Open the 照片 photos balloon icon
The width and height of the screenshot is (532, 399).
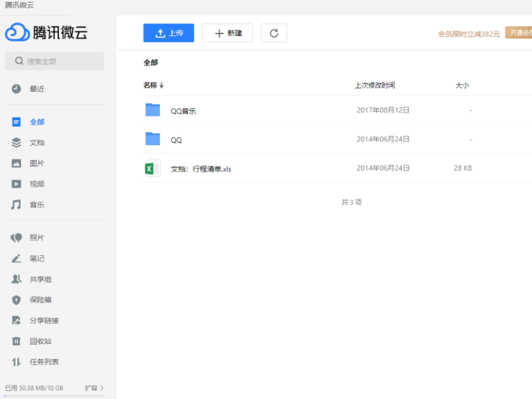pyautogui.click(x=16, y=238)
